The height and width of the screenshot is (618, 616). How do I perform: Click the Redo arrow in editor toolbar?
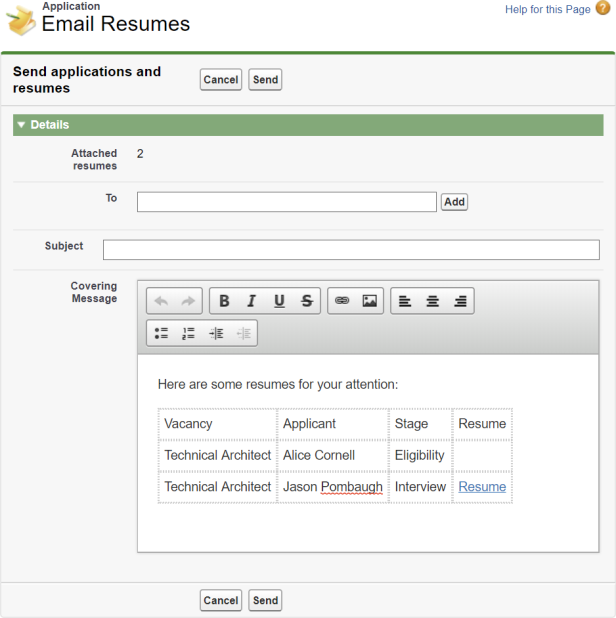pos(188,301)
